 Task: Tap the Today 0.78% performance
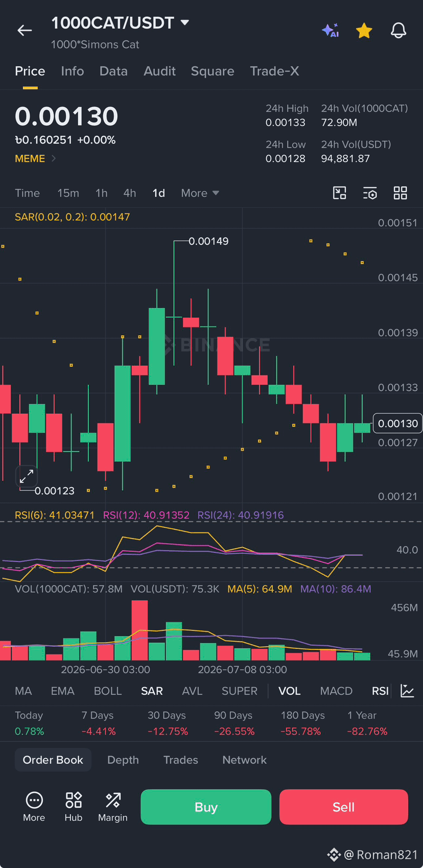point(30,723)
